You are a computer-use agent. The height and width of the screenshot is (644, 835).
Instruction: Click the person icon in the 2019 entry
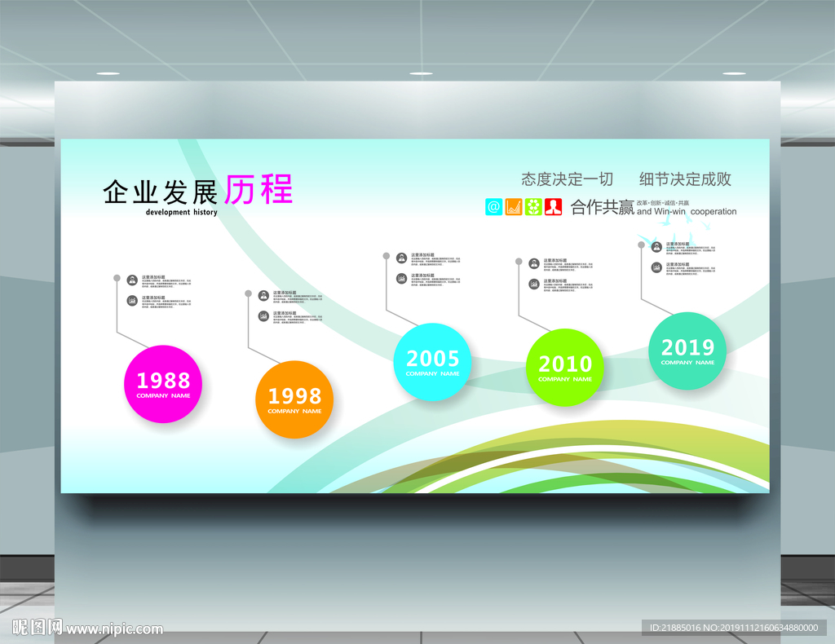click(x=656, y=247)
